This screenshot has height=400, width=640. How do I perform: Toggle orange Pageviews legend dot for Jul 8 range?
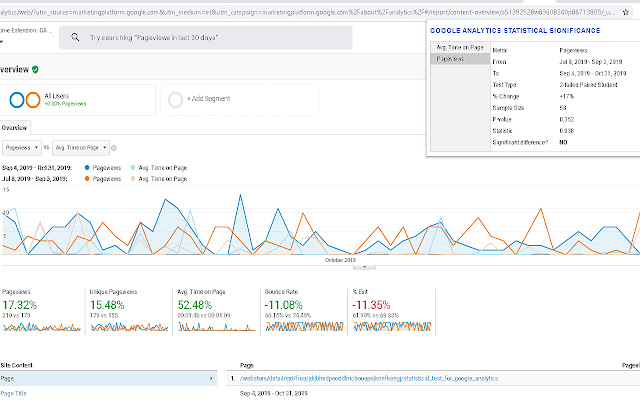(x=87, y=179)
